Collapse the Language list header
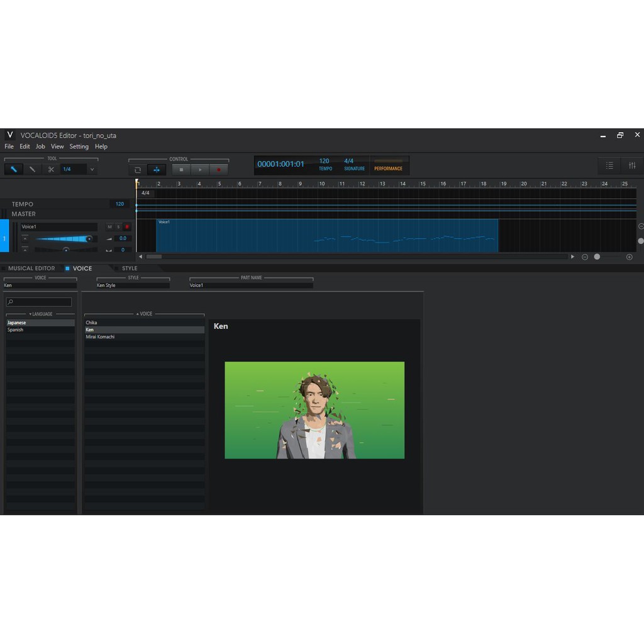Image resolution: width=644 pixels, height=644 pixels. click(41, 314)
